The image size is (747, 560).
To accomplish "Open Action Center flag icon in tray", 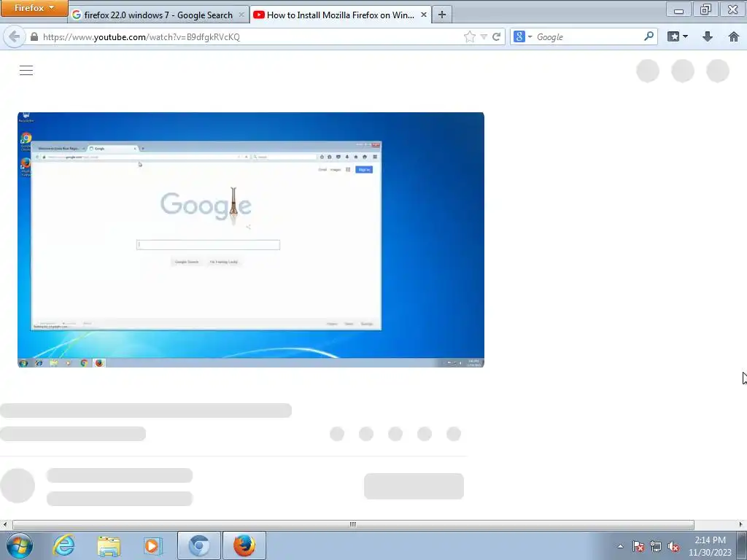I will [x=638, y=546].
